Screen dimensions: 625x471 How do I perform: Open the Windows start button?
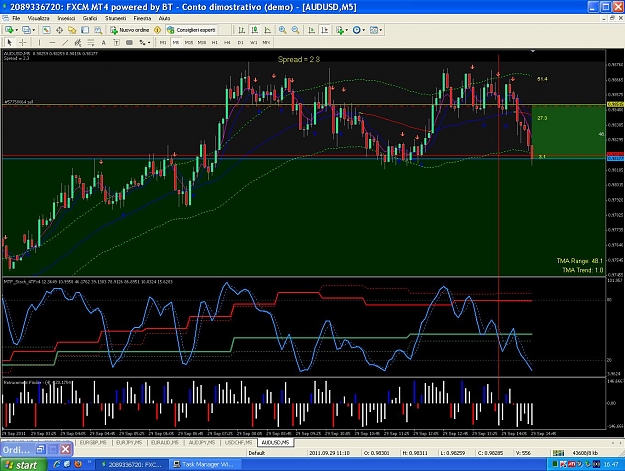(23, 465)
